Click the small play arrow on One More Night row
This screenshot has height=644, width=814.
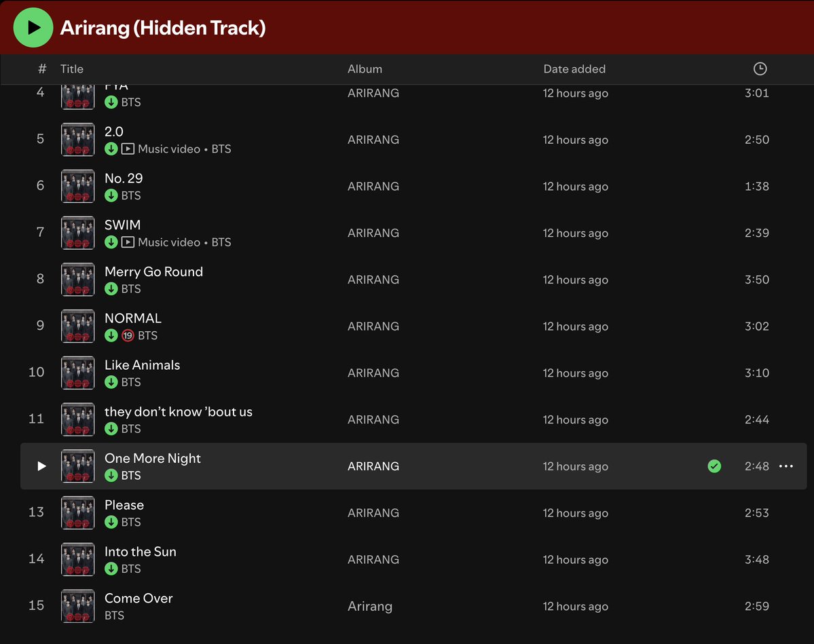click(41, 466)
